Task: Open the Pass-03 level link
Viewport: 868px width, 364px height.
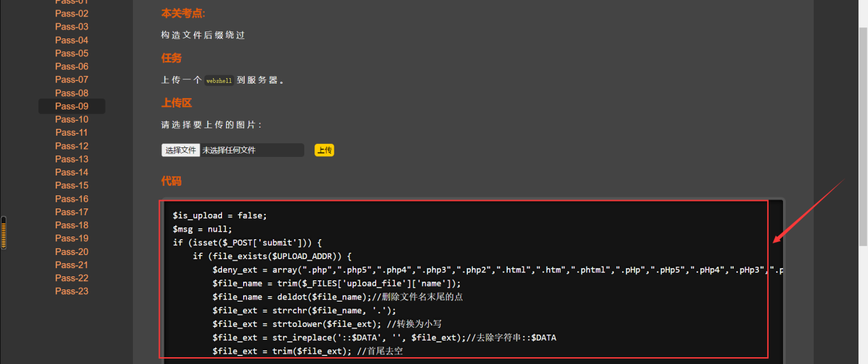Action: click(x=72, y=27)
